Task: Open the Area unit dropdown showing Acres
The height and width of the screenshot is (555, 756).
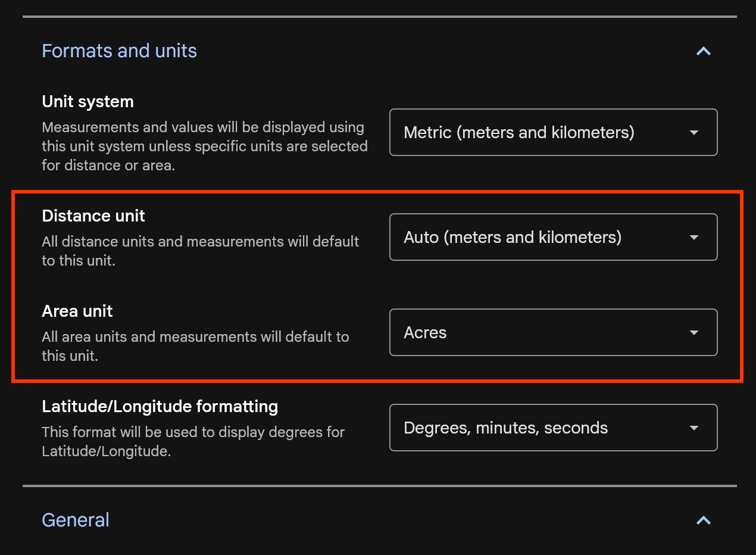Action: (554, 332)
